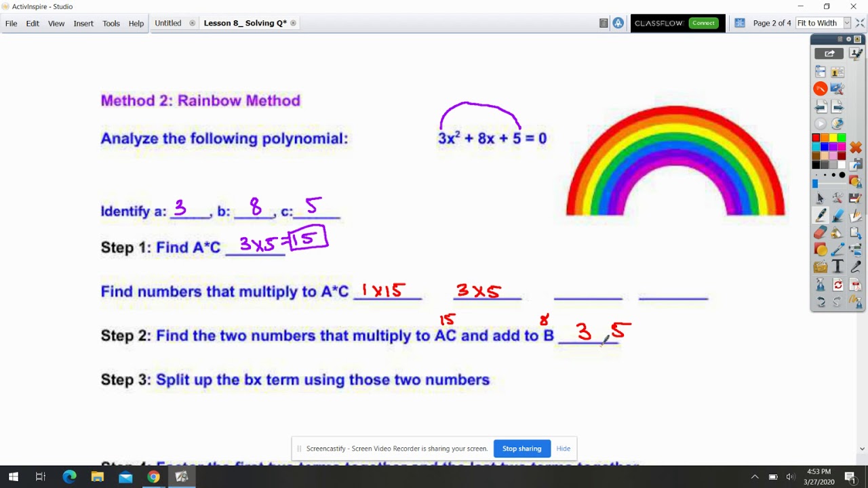Start the Sound Recorder microphone tool
868x488 pixels.
(856, 266)
